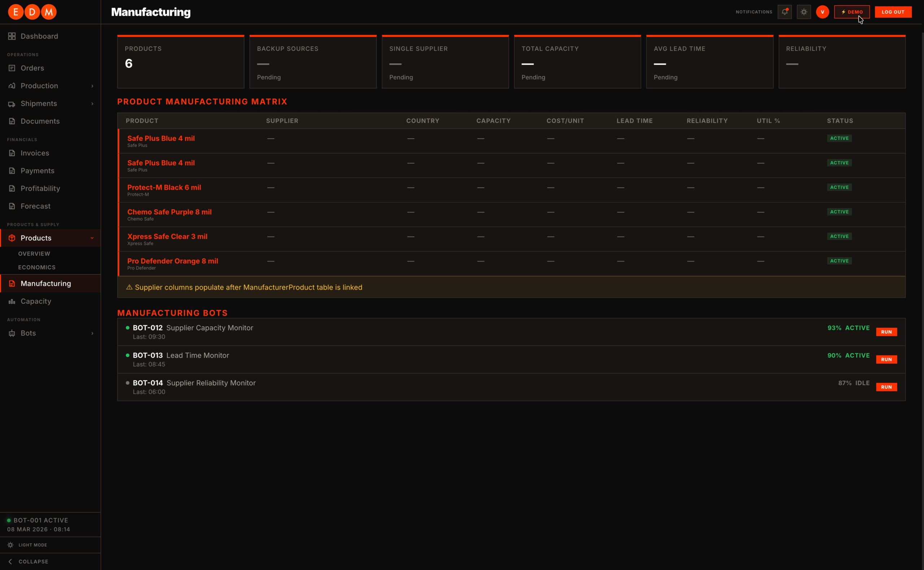Viewport: 924px width, 570px height.
Task: Click the Production icon in the sidebar
Action: [x=12, y=86]
